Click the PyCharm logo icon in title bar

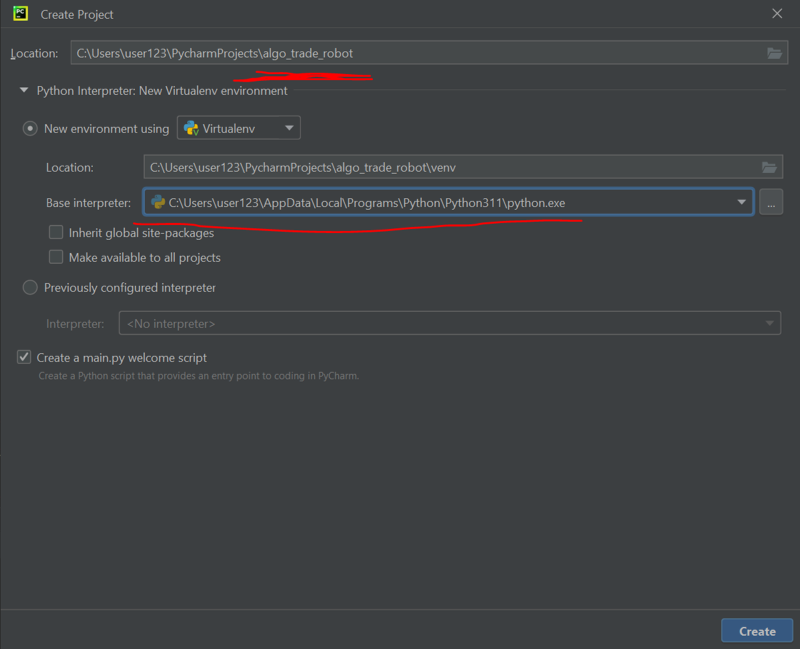tap(20, 13)
